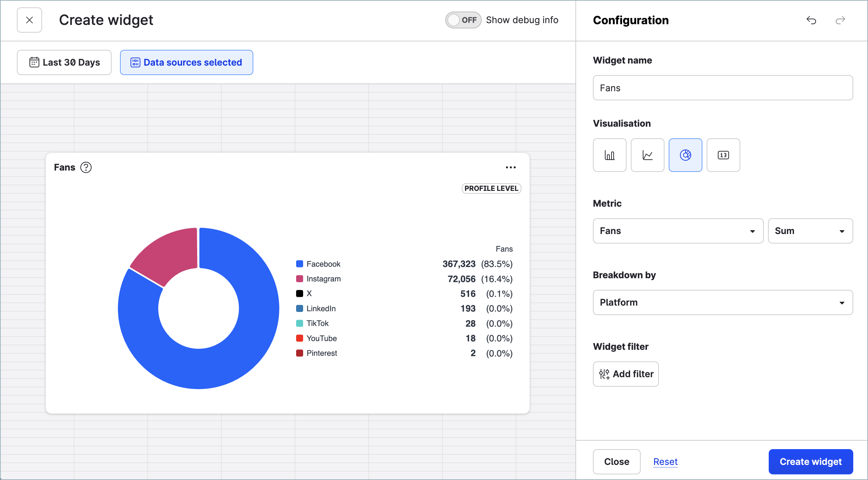Viewport: 868px width, 480px height.
Task: Redo the last configuration change
Action: (x=841, y=20)
